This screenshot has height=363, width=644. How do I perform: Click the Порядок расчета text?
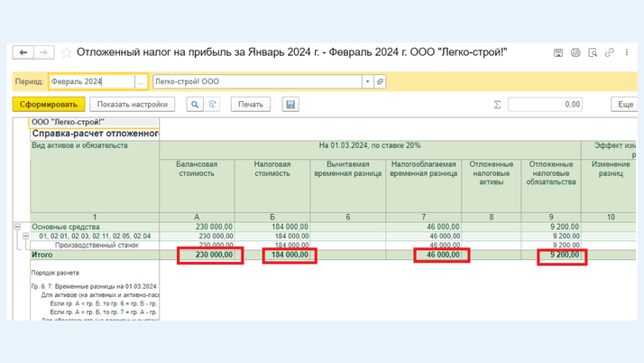point(55,273)
